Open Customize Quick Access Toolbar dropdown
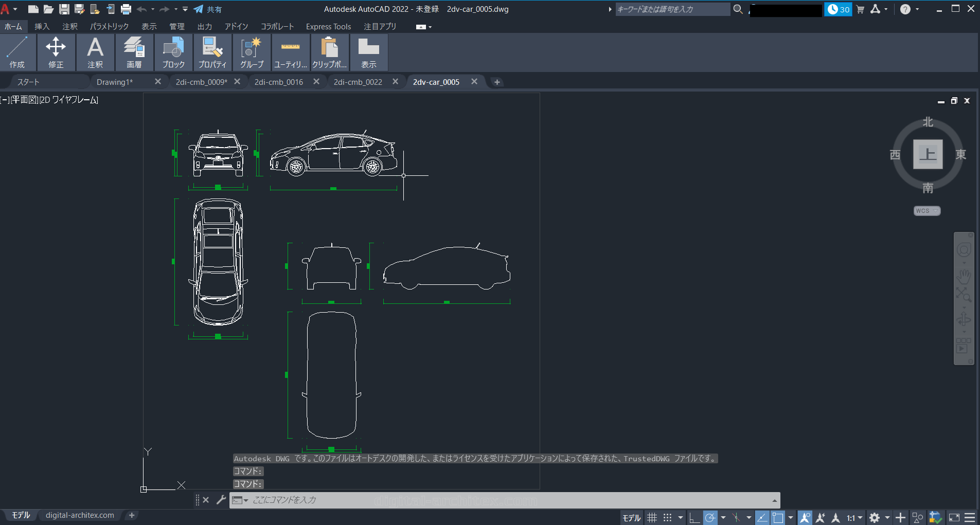The width and height of the screenshot is (980, 525). pos(185,9)
